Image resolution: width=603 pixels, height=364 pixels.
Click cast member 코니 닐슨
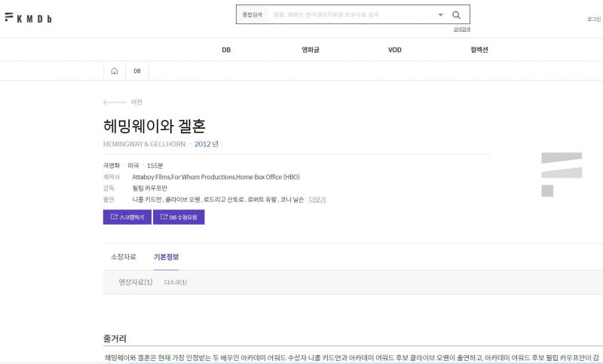[x=292, y=200]
